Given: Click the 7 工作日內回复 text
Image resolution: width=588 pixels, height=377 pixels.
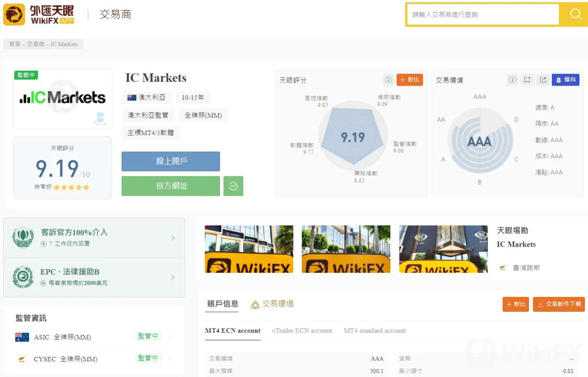Looking at the screenshot, I should [70, 244].
